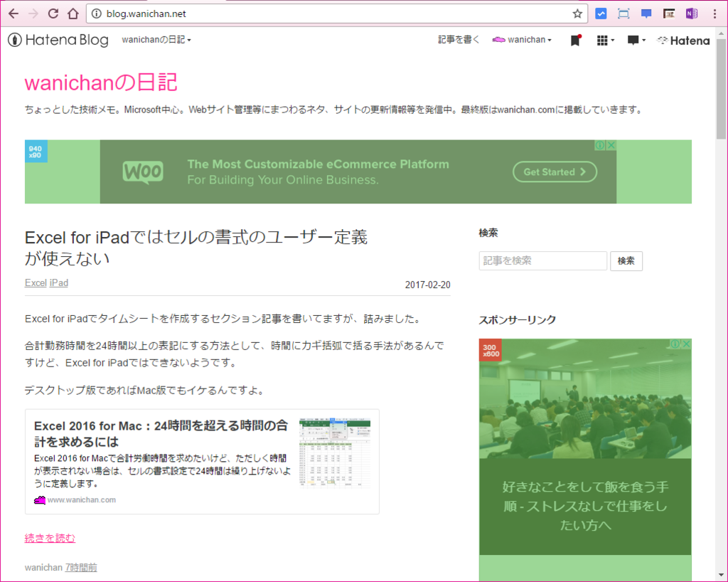Open the speech bubble notifications dropdown

tap(636, 41)
